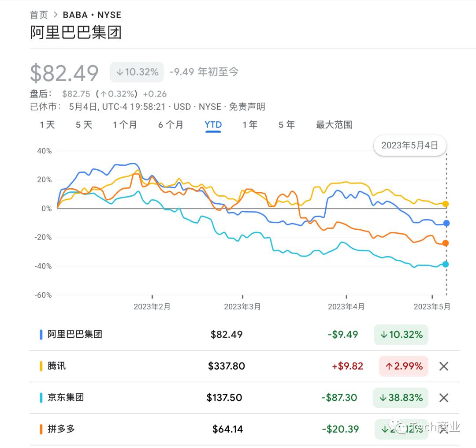This screenshot has height=448, width=476.
Task: Click the -20% y-axis label
Action: (x=43, y=237)
